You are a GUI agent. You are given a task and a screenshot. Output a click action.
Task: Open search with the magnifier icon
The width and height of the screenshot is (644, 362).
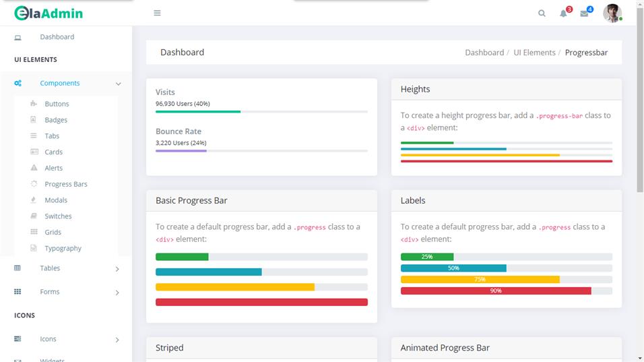pyautogui.click(x=542, y=13)
